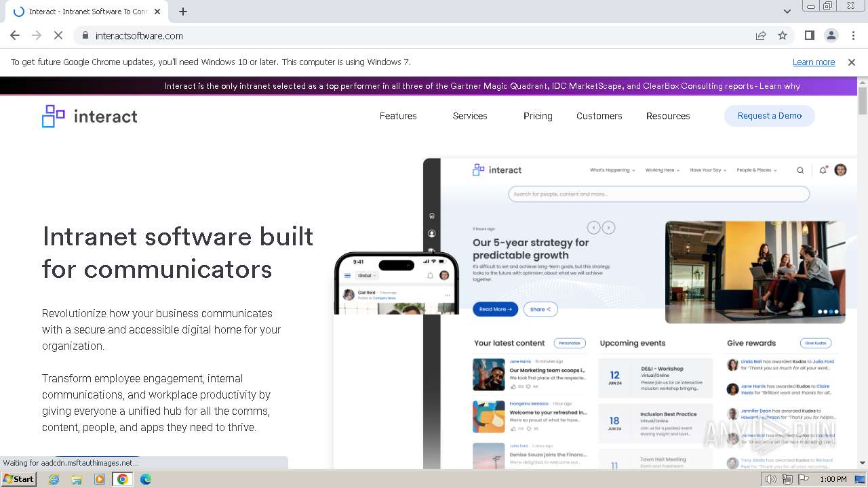This screenshot has height=488, width=868.
Task: Expand the tab search chevron
Action: coord(787,12)
